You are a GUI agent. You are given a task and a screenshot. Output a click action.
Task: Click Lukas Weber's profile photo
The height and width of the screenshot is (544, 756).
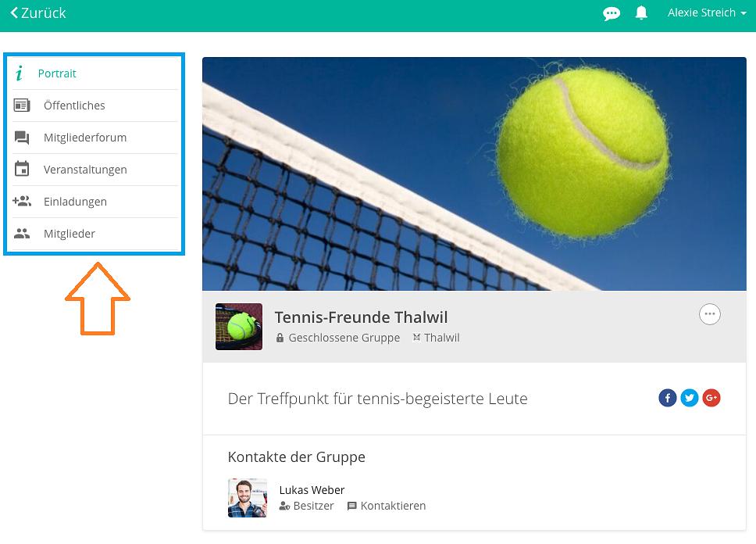click(248, 498)
